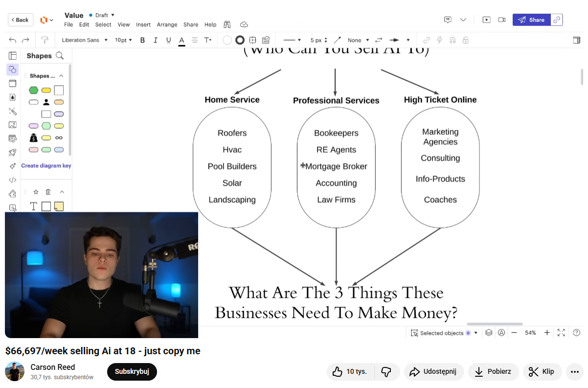Open the end arrowhead dropdown

click(x=399, y=40)
